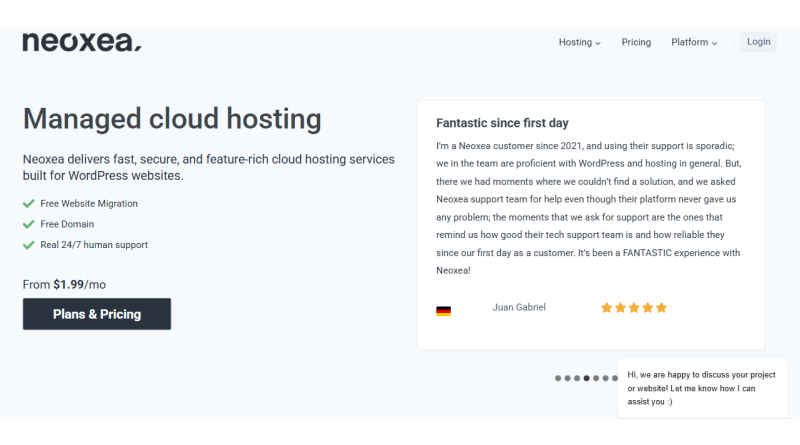Open the chat message bubble
Viewport: 800px width, 445px height.
[703, 388]
